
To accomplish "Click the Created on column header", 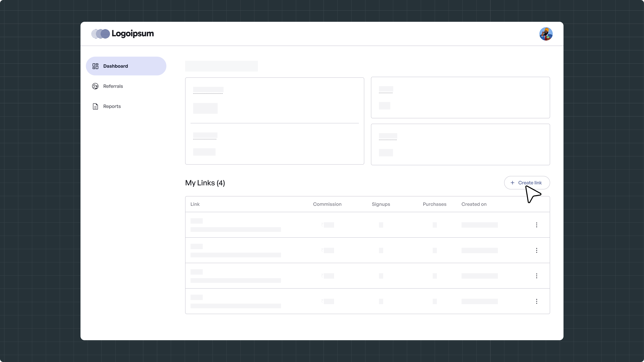I will click(x=474, y=204).
